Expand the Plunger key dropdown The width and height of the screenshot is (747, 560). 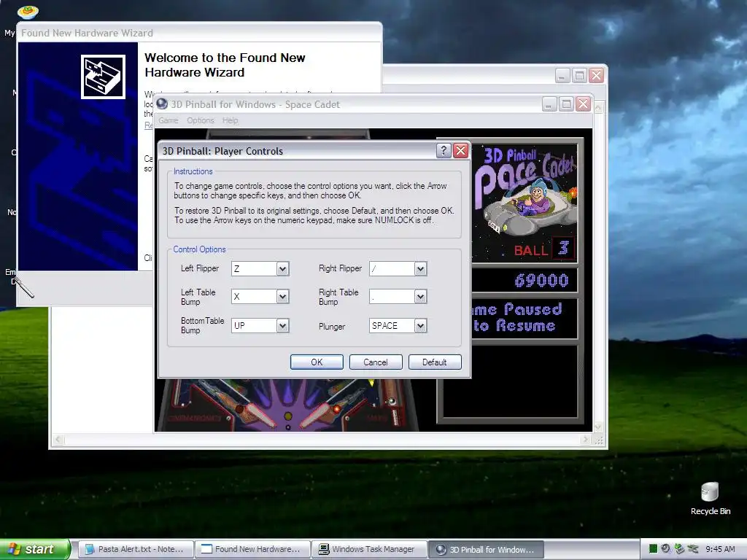420,326
